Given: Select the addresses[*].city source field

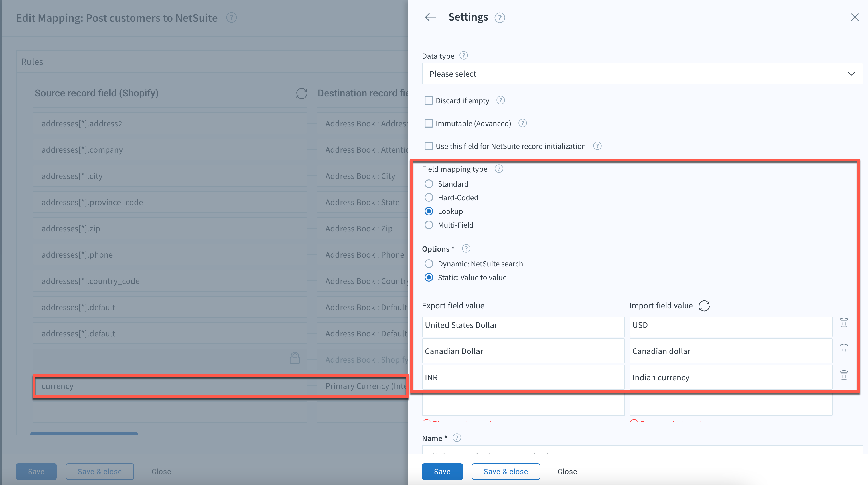Looking at the screenshot, I should coord(170,176).
